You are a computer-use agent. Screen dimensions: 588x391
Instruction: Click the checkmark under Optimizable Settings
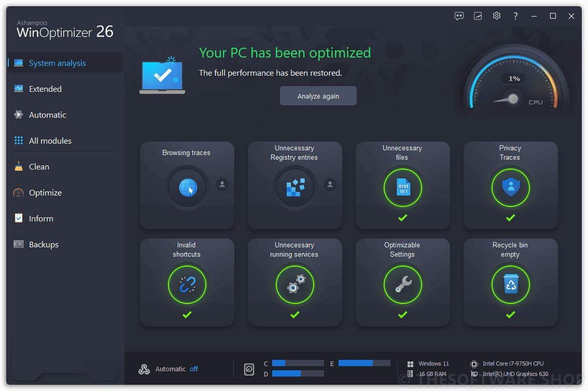click(x=403, y=315)
